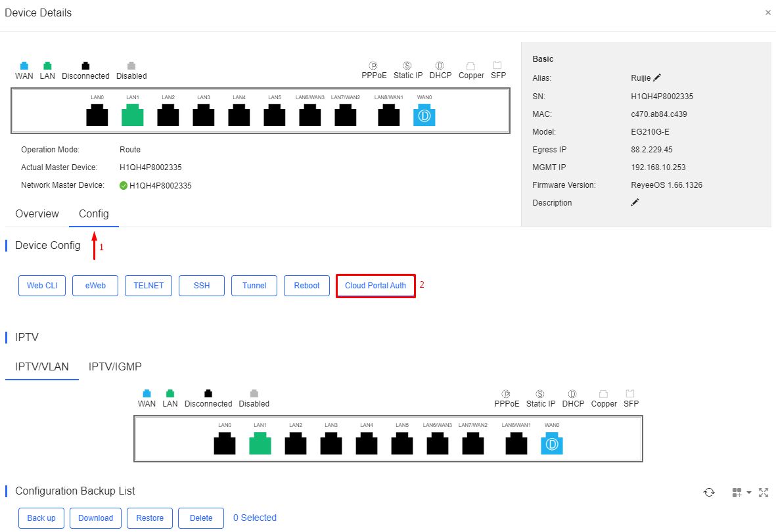
Task: Launch the Web CLI
Action: [42, 286]
